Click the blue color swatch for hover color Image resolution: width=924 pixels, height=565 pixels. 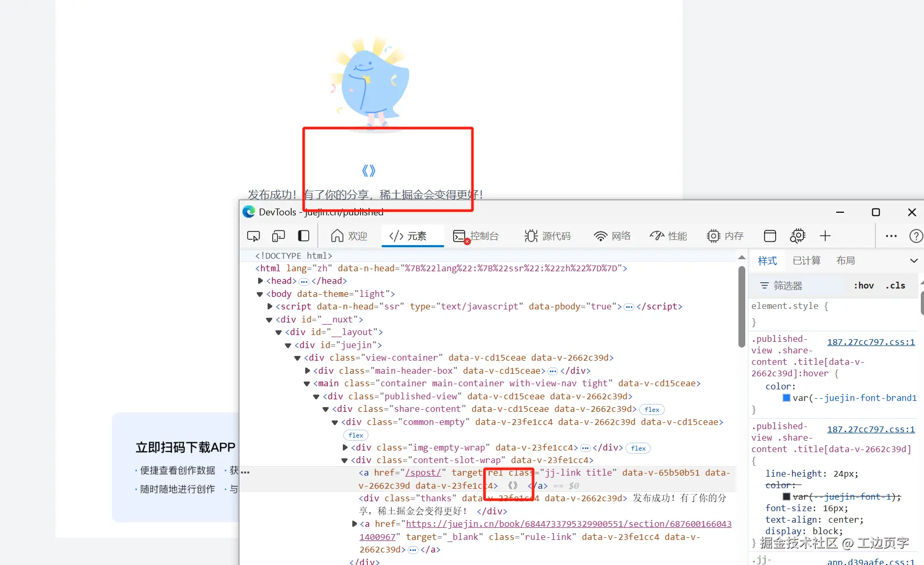click(786, 398)
